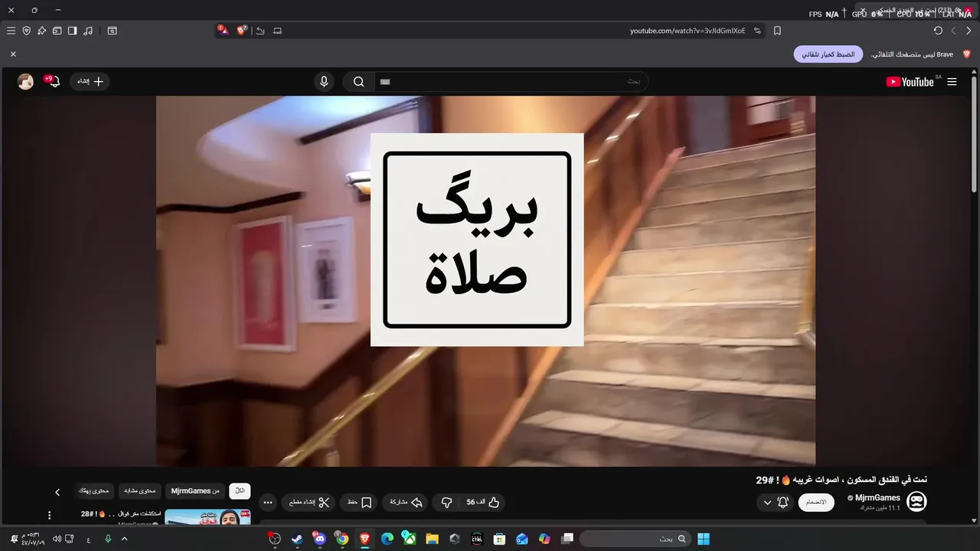Open subscription notification bell dropdown
Image resolution: width=980 pixels, height=551 pixels.
click(x=775, y=503)
